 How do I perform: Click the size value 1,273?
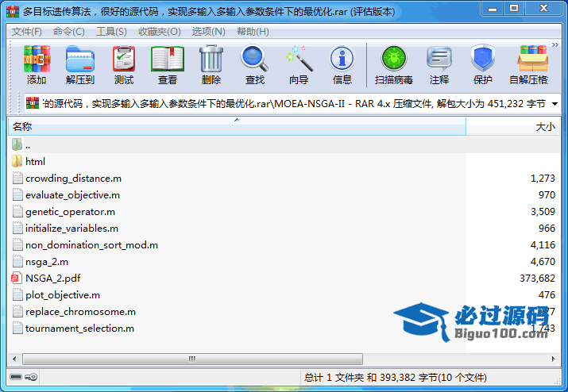coord(543,179)
